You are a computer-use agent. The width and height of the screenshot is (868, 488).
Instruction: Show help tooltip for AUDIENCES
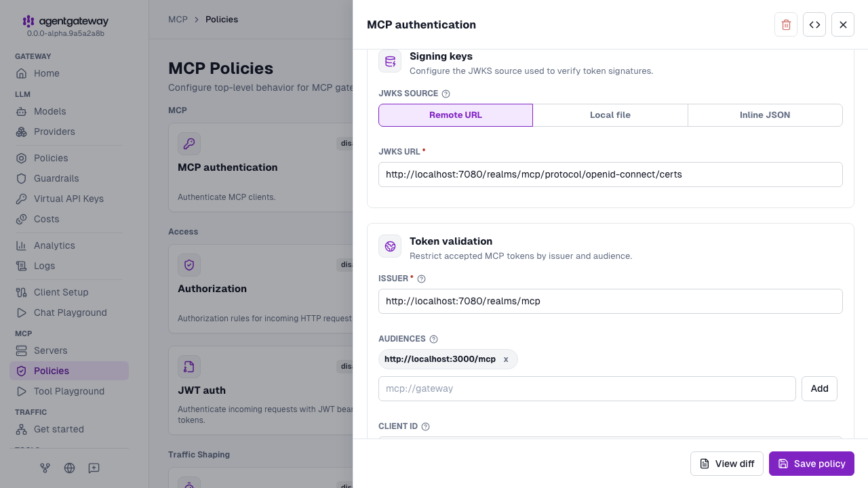(x=434, y=340)
